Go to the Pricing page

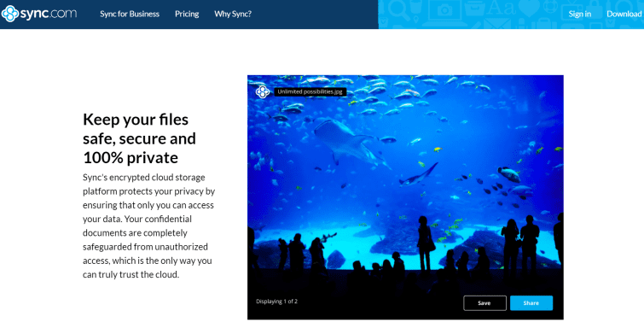(187, 14)
